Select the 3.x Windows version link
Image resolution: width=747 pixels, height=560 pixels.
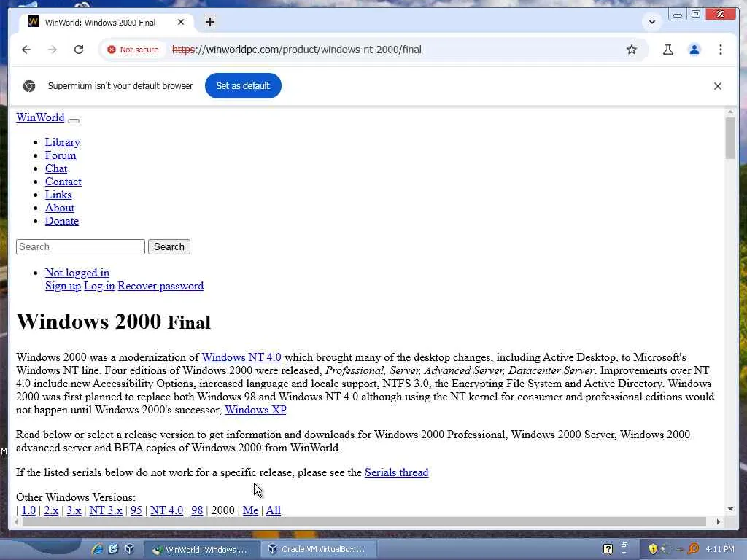[74, 510]
